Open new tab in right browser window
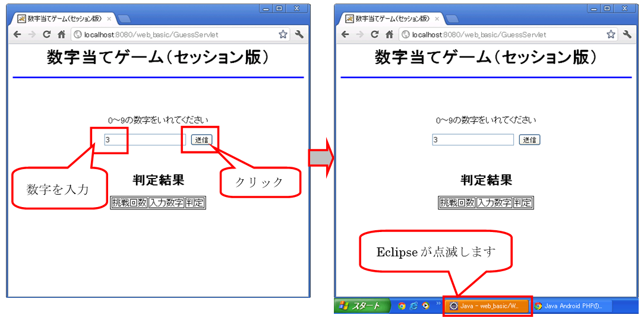644x321 pixels. 452,18
